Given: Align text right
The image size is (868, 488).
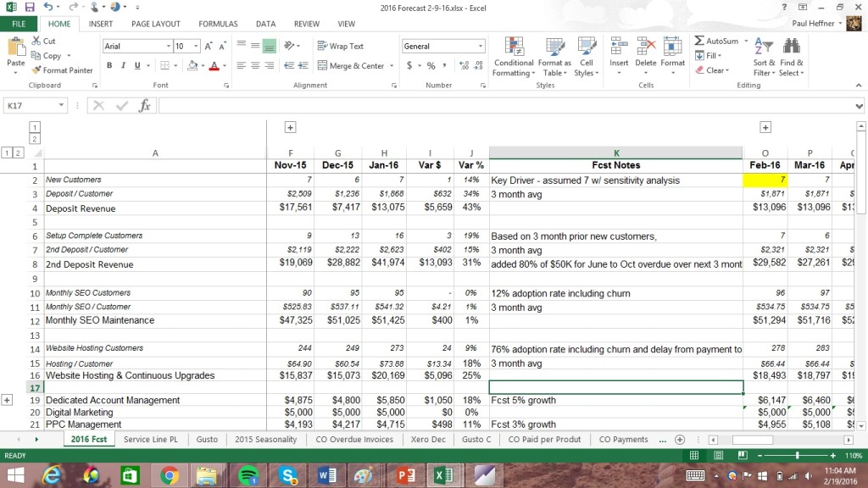Looking at the screenshot, I should (269, 65).
